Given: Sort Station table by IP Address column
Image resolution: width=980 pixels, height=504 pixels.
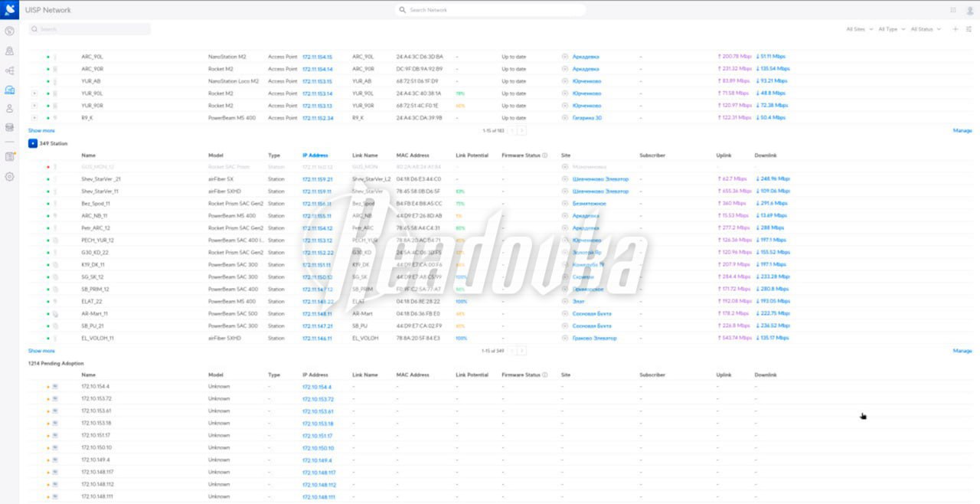Looking at the screenshot, I should click(315, 155).
